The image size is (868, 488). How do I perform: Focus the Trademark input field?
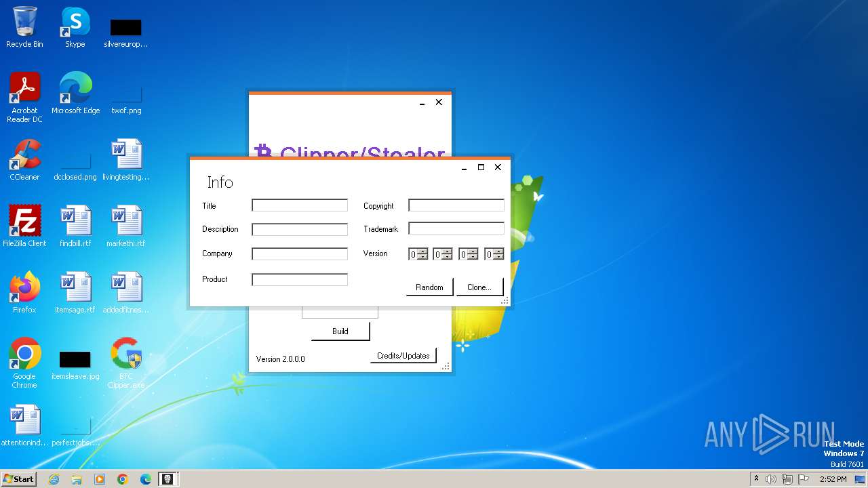coord(456,228)
